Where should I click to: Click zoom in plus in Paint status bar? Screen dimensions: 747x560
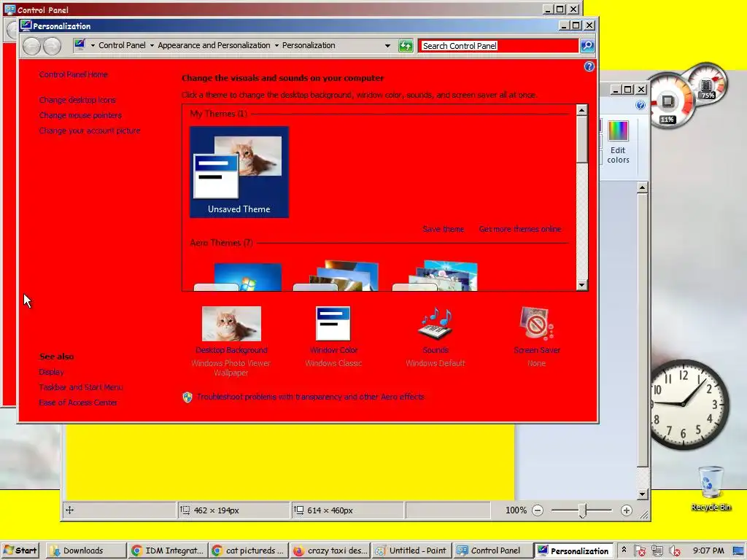coord(627,510)
